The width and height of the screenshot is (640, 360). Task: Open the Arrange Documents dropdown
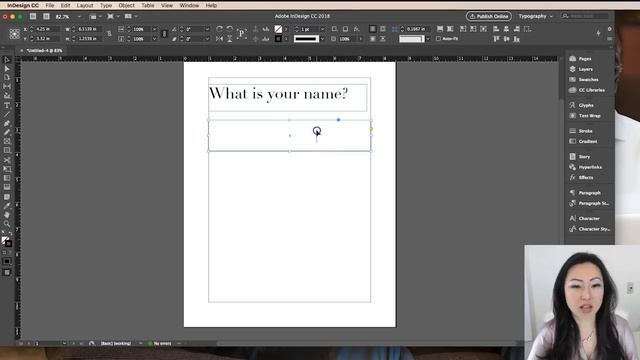131,17
